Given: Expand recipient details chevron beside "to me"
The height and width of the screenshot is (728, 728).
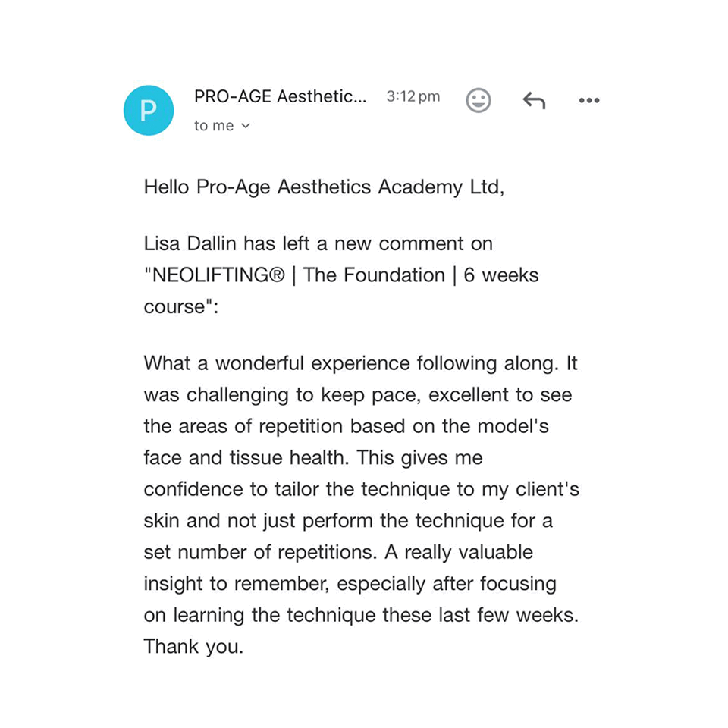Looking at the screenshot, I should (x=246, y=127).
